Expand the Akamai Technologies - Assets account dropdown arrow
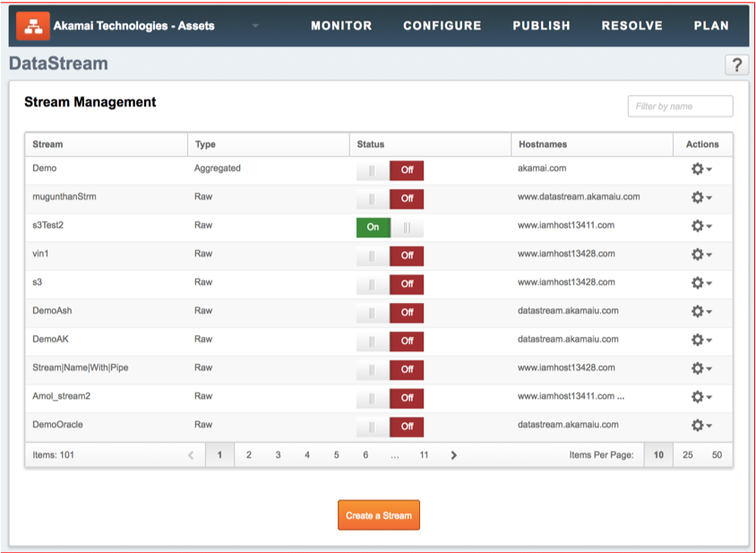The width and height of the screenshot is (756, 553). pos(255,26)
